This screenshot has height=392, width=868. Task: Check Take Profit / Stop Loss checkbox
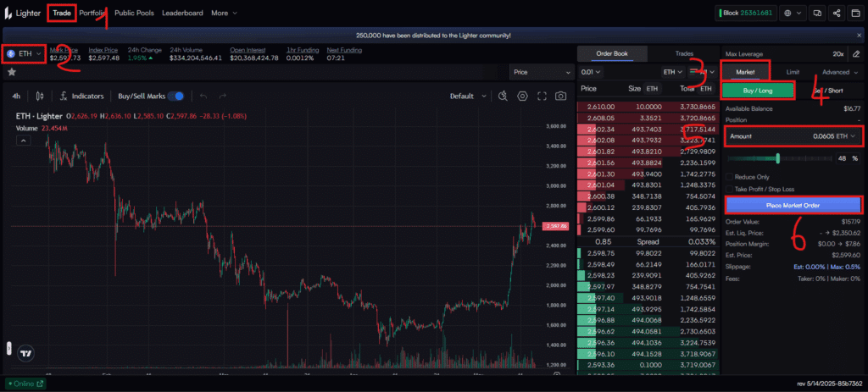(x=730, y=189)
